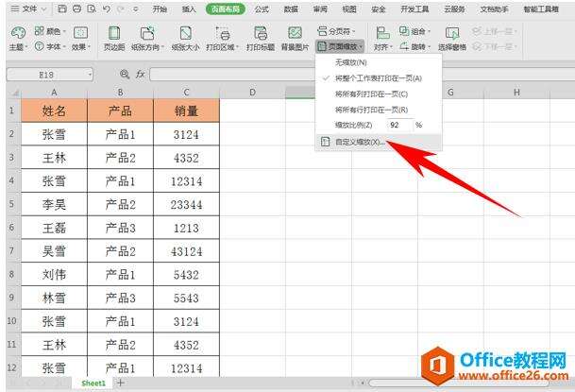The image size is (575, 392).
Task: Click the cell containing 刘伟
Action: (x=54, y=274)
